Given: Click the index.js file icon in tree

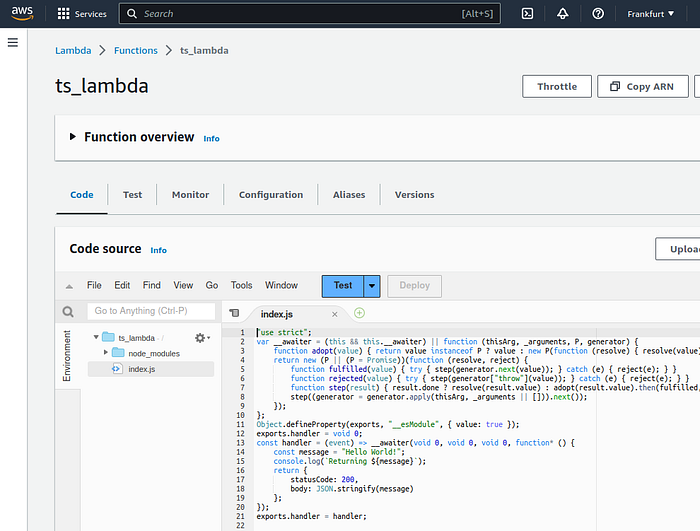Looking at the screenshot, I should 117,369.
